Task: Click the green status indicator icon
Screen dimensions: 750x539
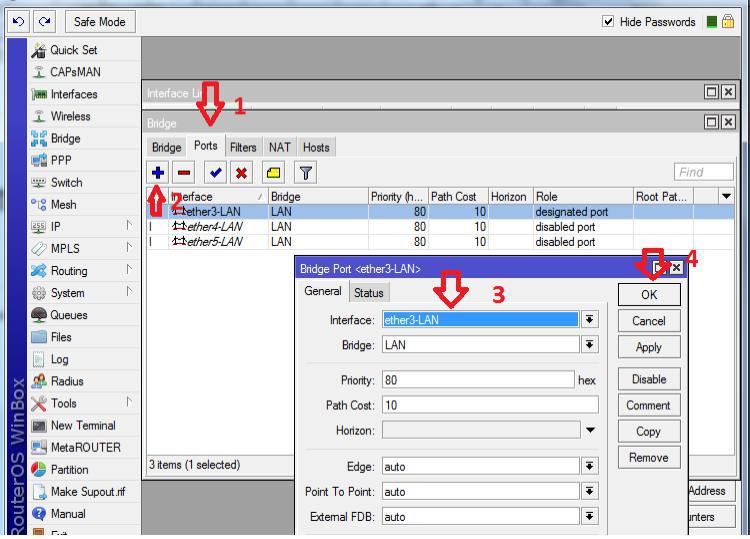Action: tap(712, 22)
